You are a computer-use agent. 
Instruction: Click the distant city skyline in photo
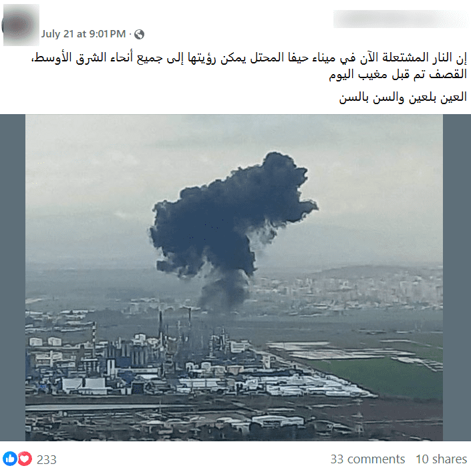pyautogui.click(x=347, y=288)
